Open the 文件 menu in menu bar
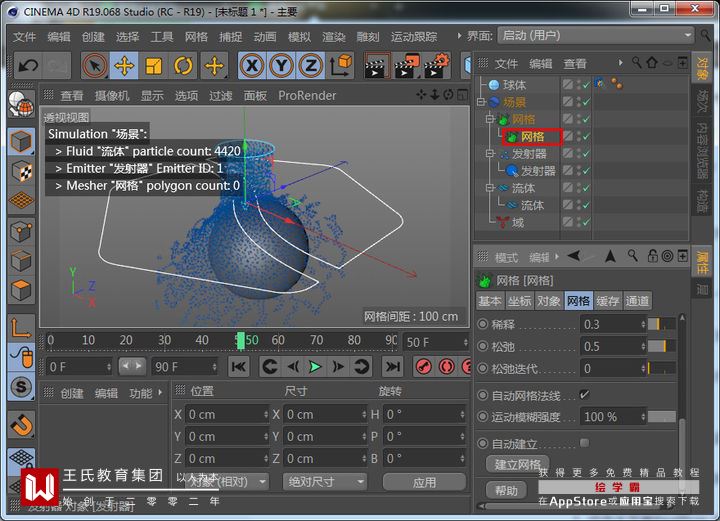The height and width of the screenshot is (521, 720). [x=24, y=36]
